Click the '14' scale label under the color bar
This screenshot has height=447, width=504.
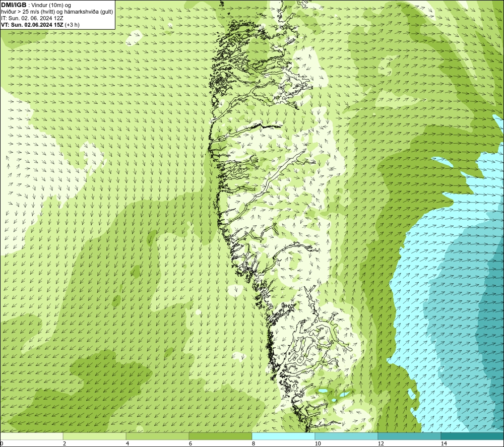[x=444, y=443]
